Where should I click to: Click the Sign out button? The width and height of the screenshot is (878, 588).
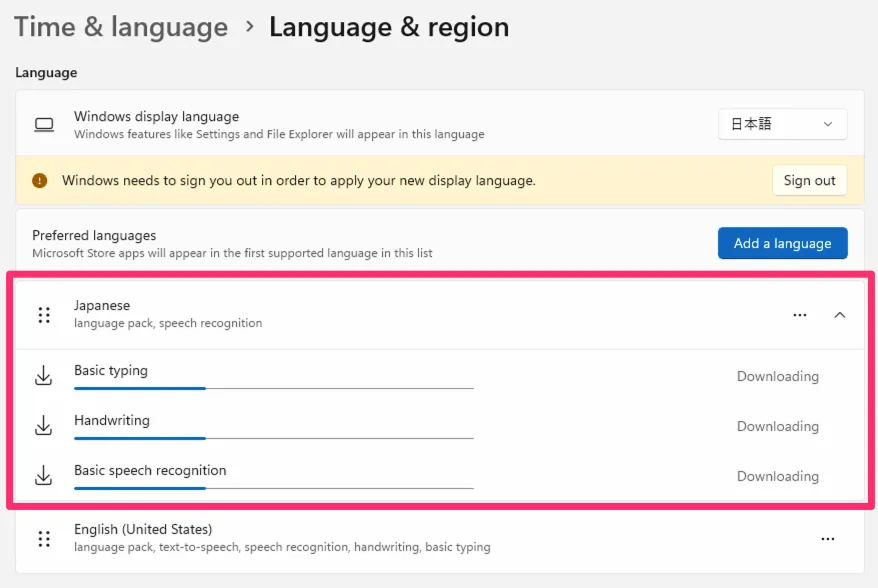coord(809,181)
